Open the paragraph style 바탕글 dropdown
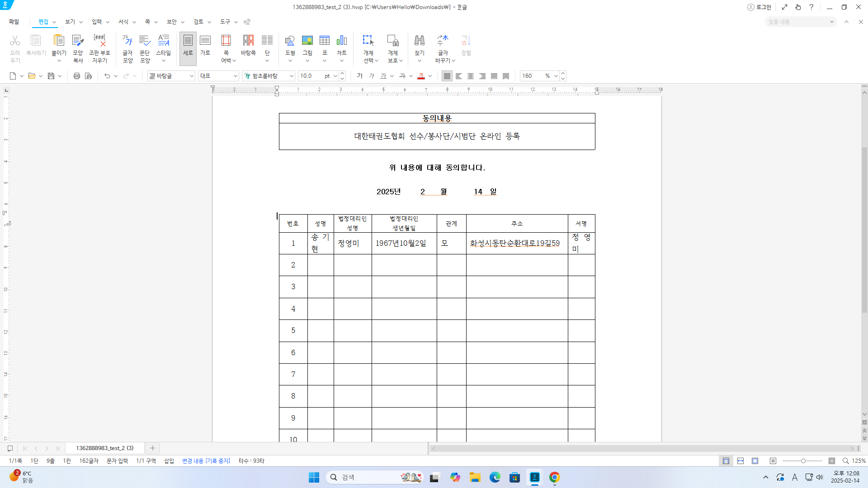 pos(192,76)
